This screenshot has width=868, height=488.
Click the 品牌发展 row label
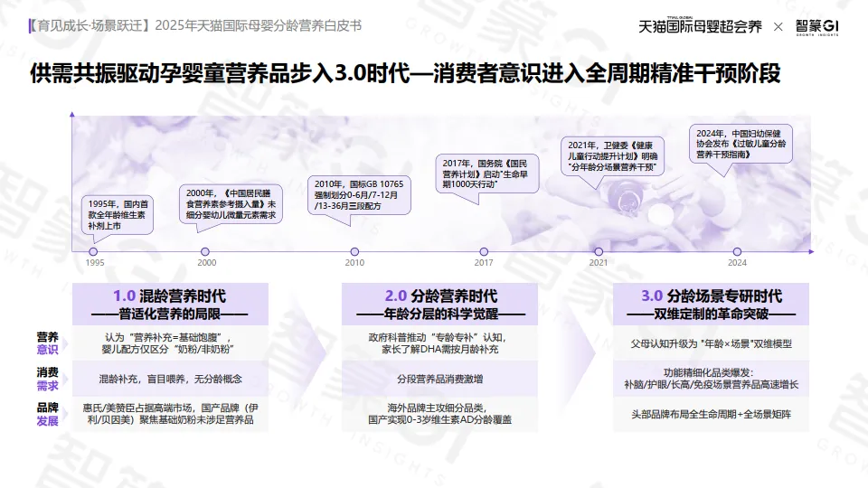point(48,415)
